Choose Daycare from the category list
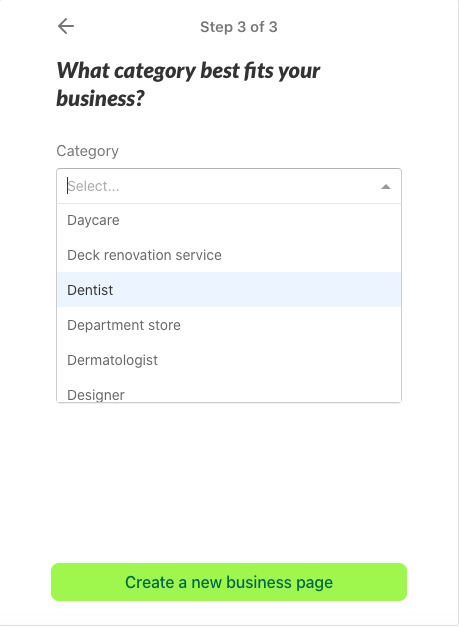The image size is (459, 627). (x=229, y=220)
